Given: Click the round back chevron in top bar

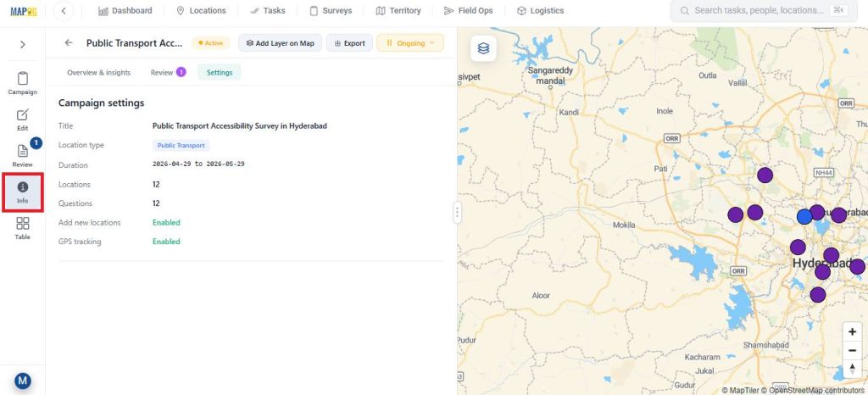Looking at the screenshot, I should 64,10.
